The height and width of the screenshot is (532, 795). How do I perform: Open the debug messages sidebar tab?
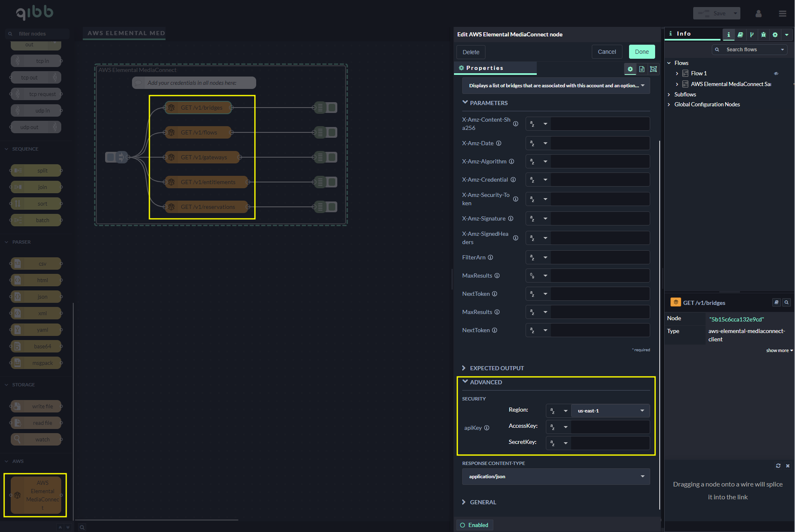763,34
